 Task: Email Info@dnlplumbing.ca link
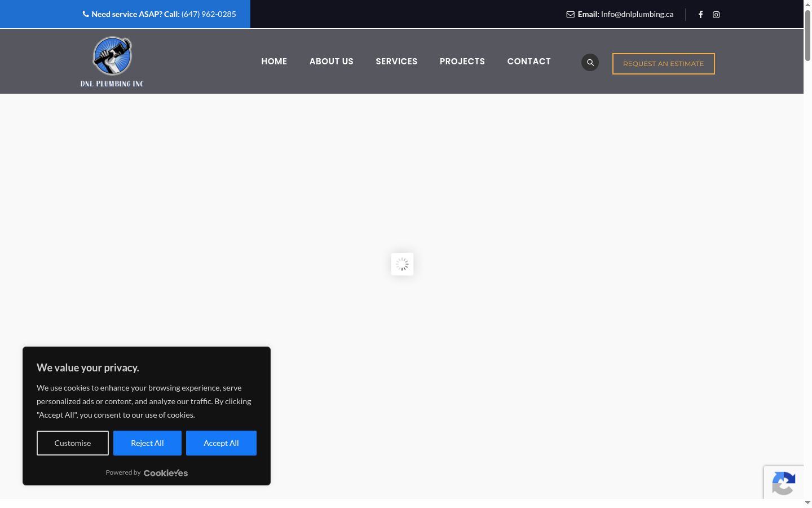point(637,14)
